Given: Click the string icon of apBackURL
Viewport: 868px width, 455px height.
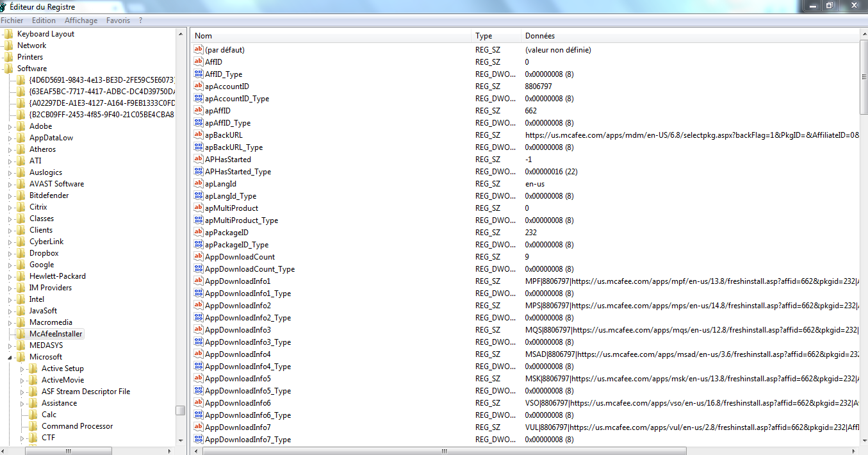Looking at the screenshot, I should [199, 135].
